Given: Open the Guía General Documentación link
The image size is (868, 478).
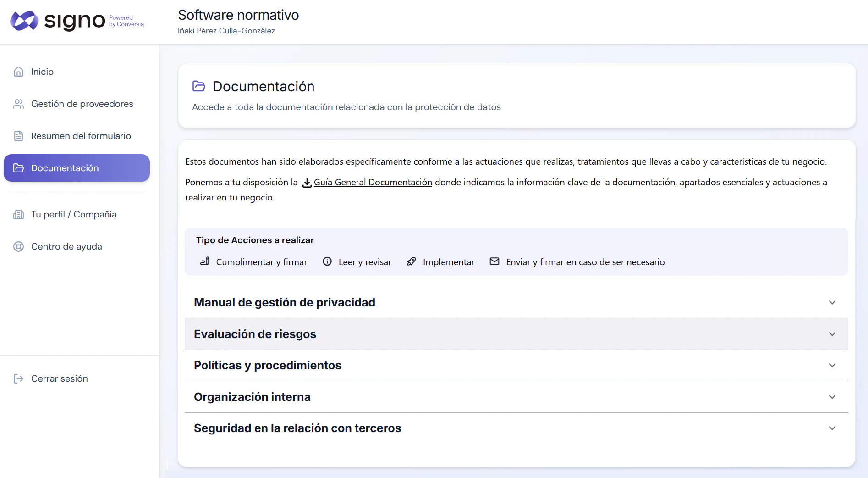Looking at the screenshot, I should tap(373, 182).
